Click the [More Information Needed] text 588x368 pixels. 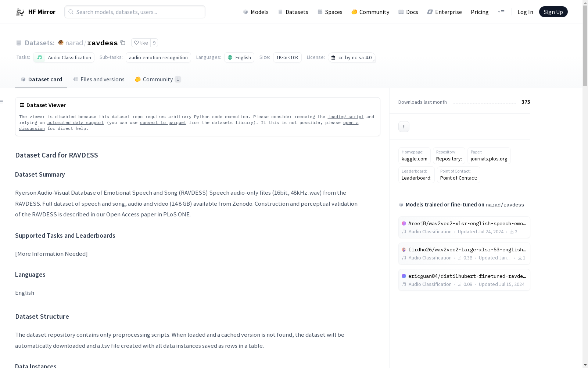tap(51, 254)
